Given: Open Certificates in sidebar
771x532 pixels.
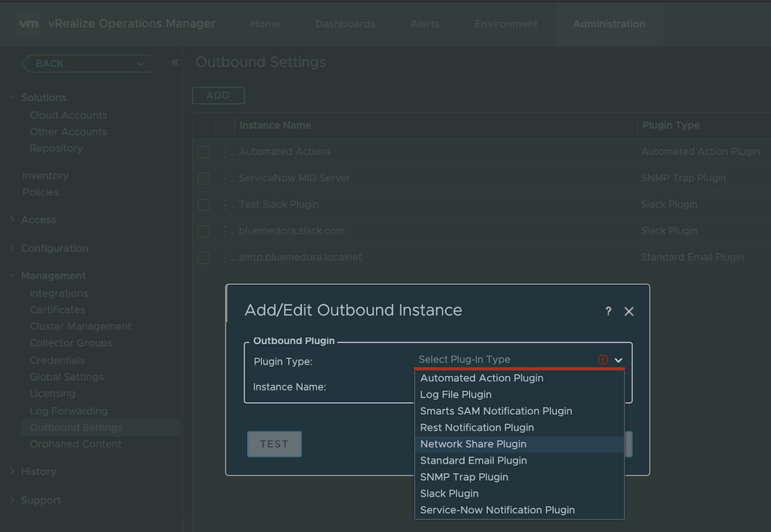Looking at the screenshot, I should point(57,310).
